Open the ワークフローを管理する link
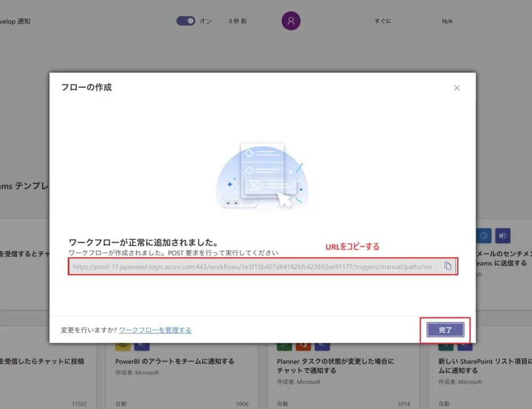 coord(155,330)
